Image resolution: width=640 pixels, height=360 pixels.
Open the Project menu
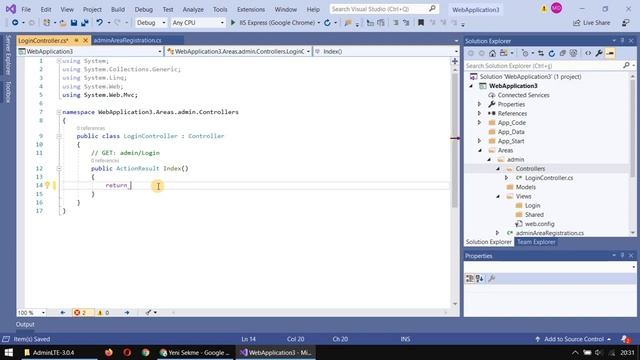(92, 9)
